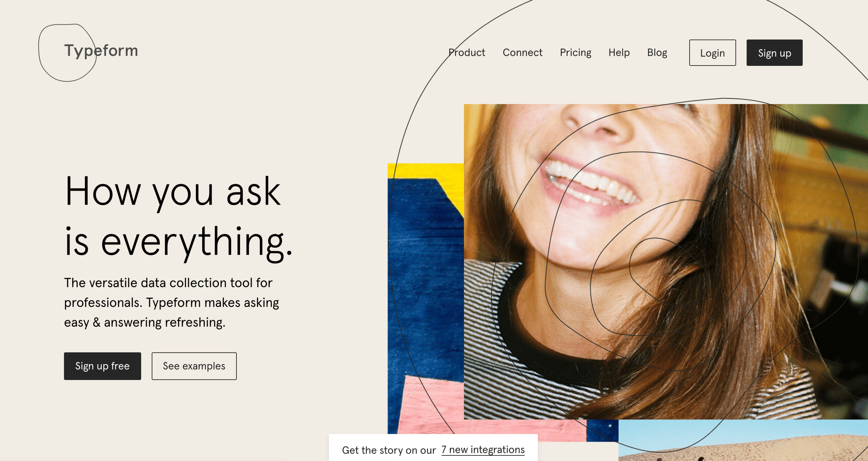Viewport: 868px width, 461px height.
Task: Select the Pricing navigation link
Action: [x=575, y=52]
